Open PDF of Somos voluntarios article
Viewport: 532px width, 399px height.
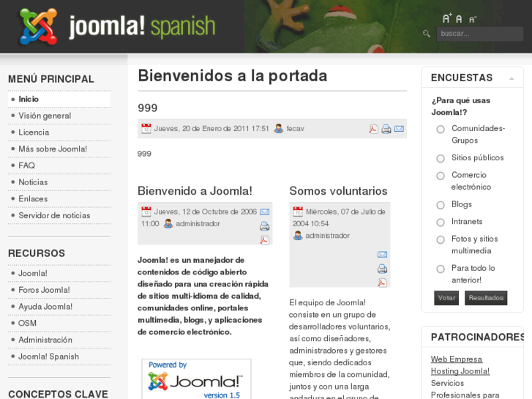click(x=383, y=283)
